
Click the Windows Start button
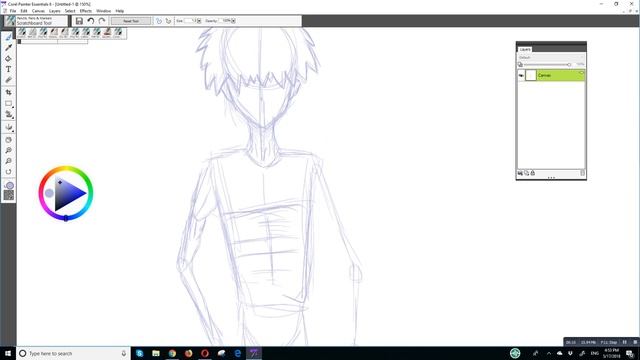[x=8, y=353]
